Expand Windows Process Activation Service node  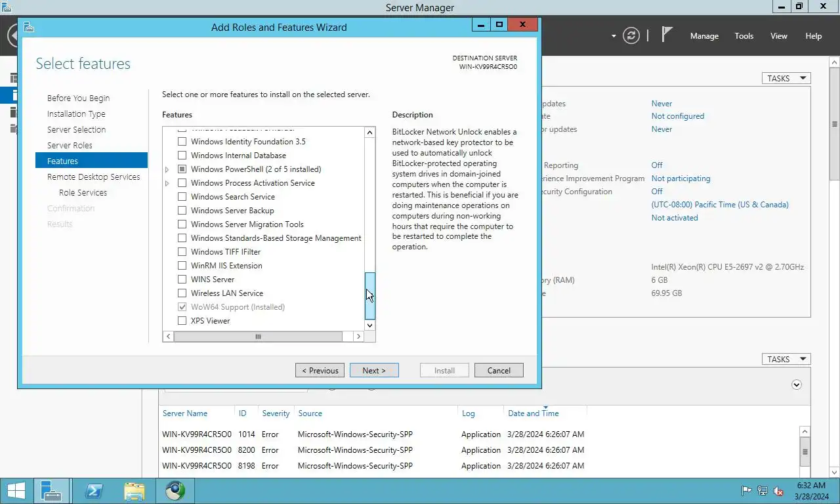click(x=167, y=183)
